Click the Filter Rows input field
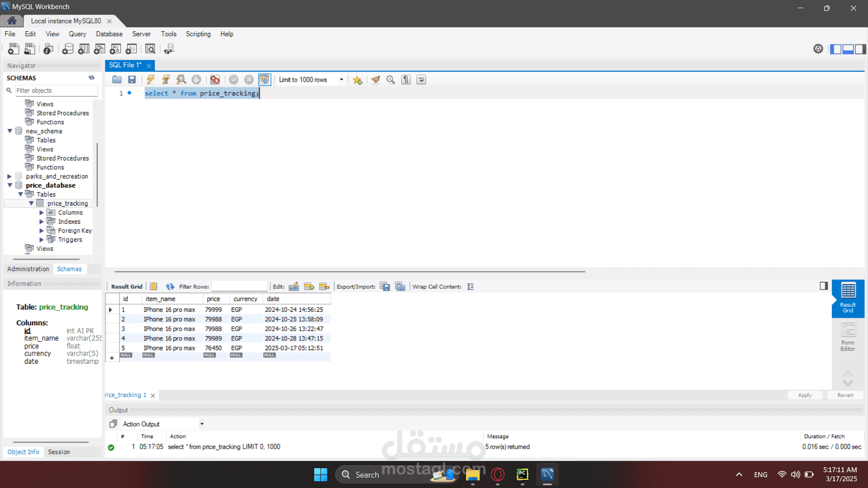 click(x=240, y=286)
